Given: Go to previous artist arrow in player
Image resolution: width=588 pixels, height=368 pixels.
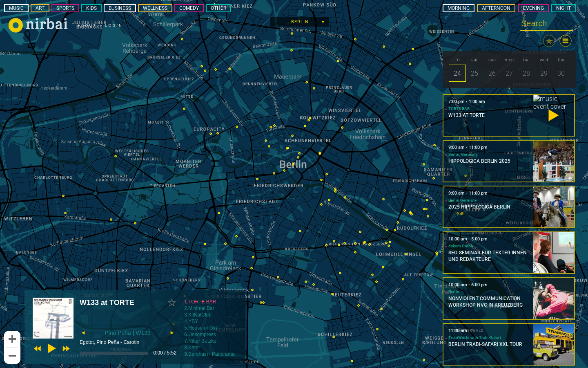Looking at the screenshot, I should [x=83, y=333].
